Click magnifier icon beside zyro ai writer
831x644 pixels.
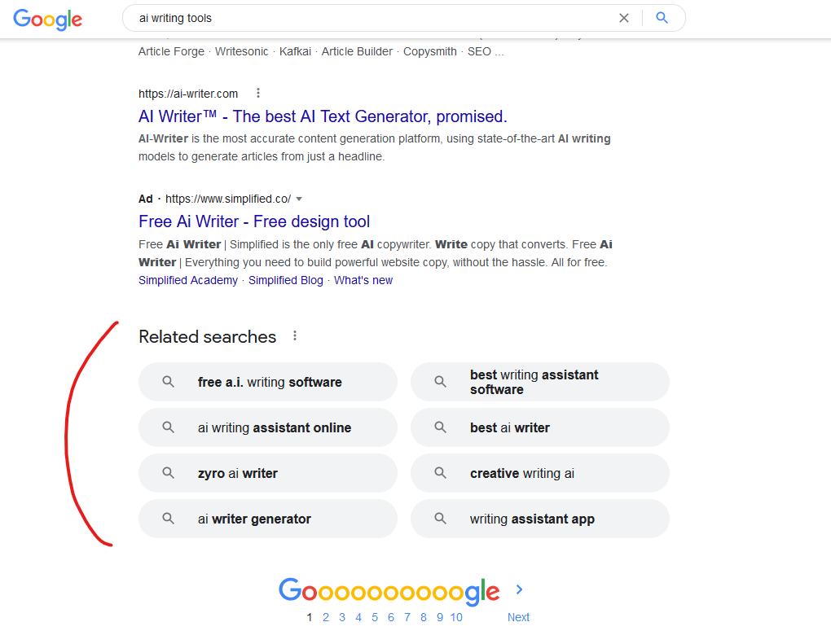pyautogui.click(x=169, y=473)
